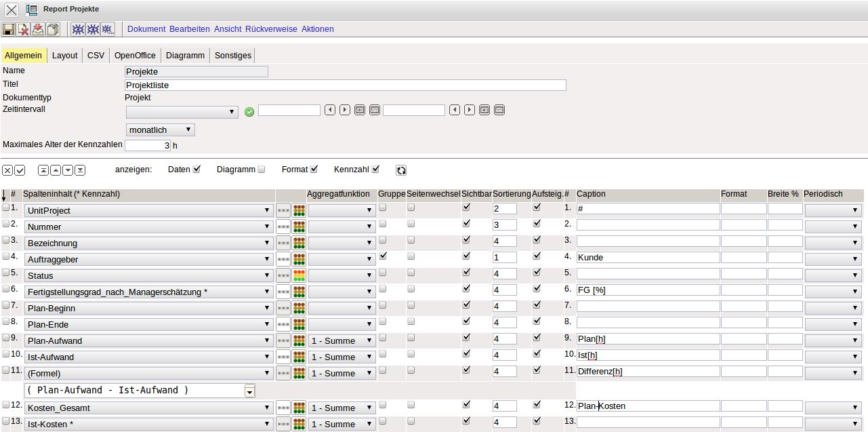The height and width of the screenshot is (432, 868).
Task: Toggle the Gruppe checkbox for Auftraggeber
Action: click(x=383, y=256)
